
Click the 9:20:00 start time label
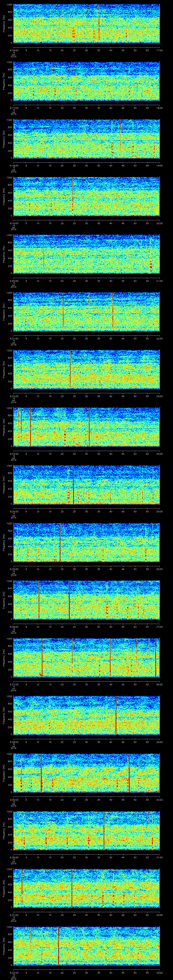[x=14, y=280]
